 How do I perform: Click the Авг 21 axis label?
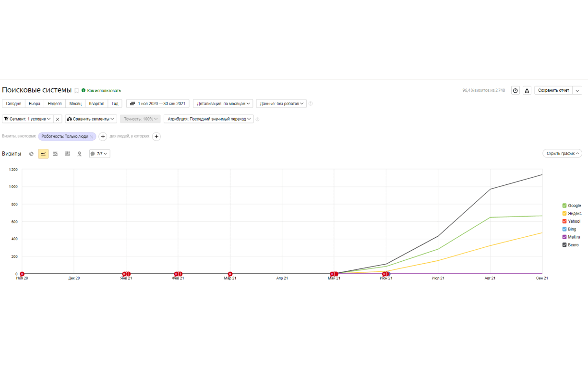[490, 278]
